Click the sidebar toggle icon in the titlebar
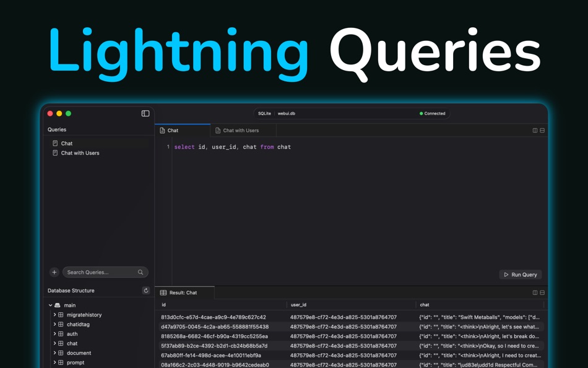This screenshot has width=588, height=368. (144, 113)
